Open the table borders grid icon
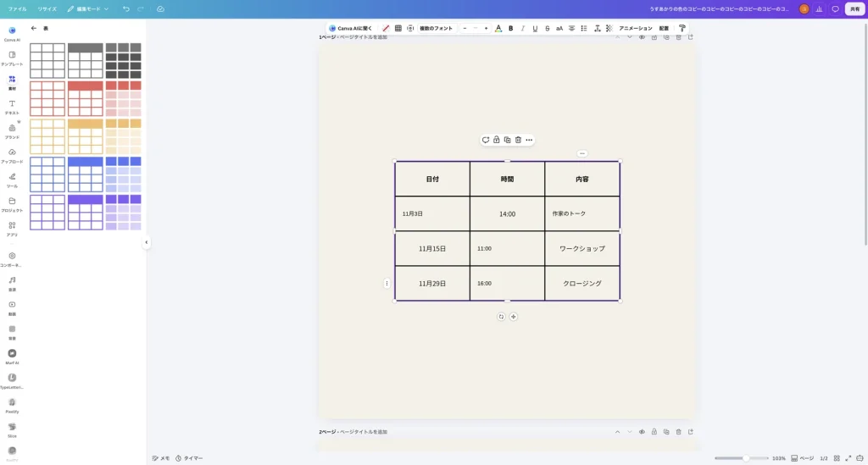Image resolution: width=868 pixels, height=465 pixels. point(398,28)
